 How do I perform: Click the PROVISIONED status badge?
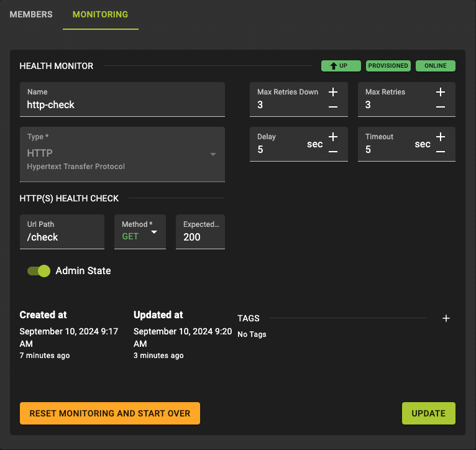[x=388, y=66]
